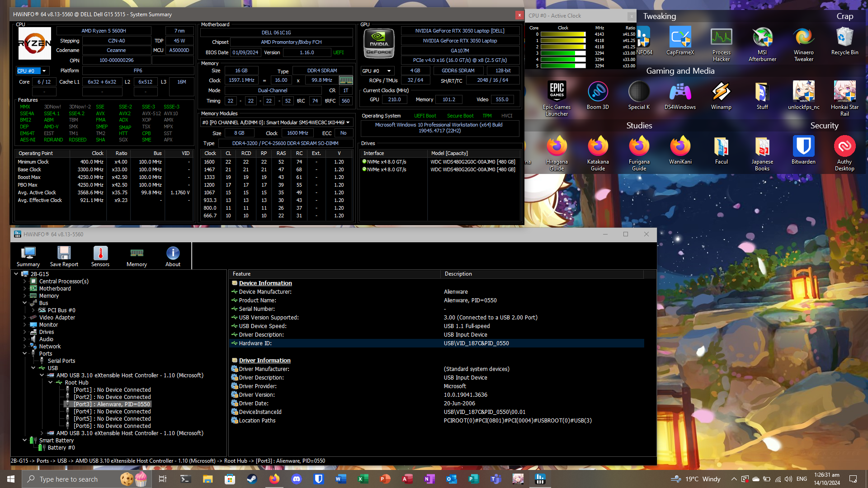Select Network in the device tree
Screen dimensions: 868x488
pyautogui.click(x=50, y=346)
